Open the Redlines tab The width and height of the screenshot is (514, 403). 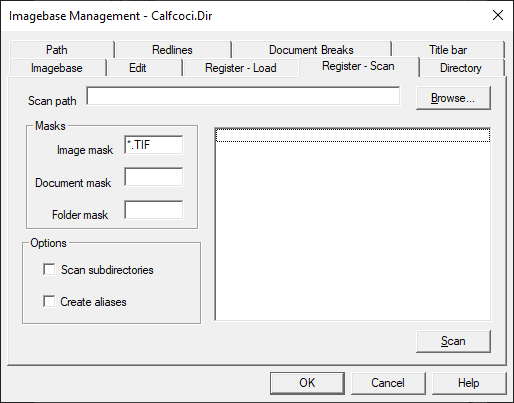(173, 50)
